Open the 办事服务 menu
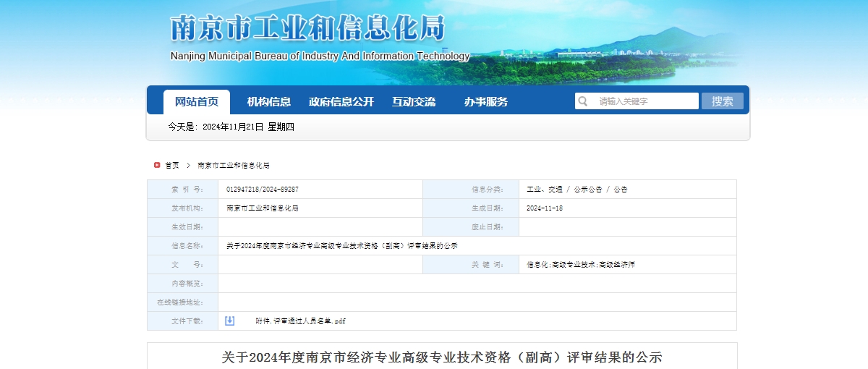This screenshot has height=369, width=868. [x=486, y=102]
